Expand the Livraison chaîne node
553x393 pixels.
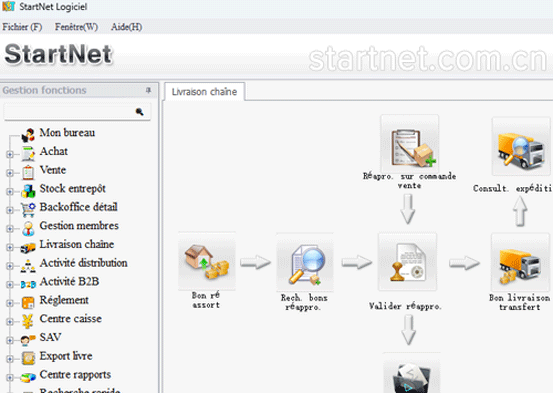coord(10,247)
